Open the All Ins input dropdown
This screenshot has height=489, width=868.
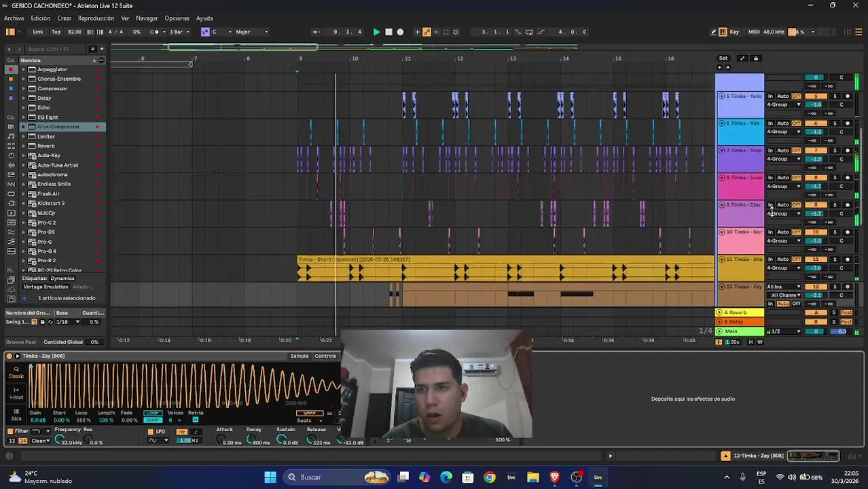coord(784,287)
